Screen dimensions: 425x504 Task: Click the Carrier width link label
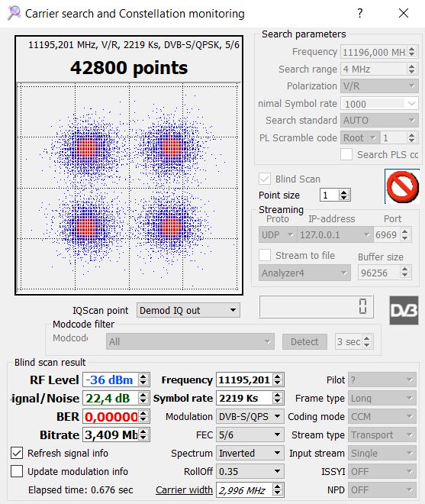point(184,489)
